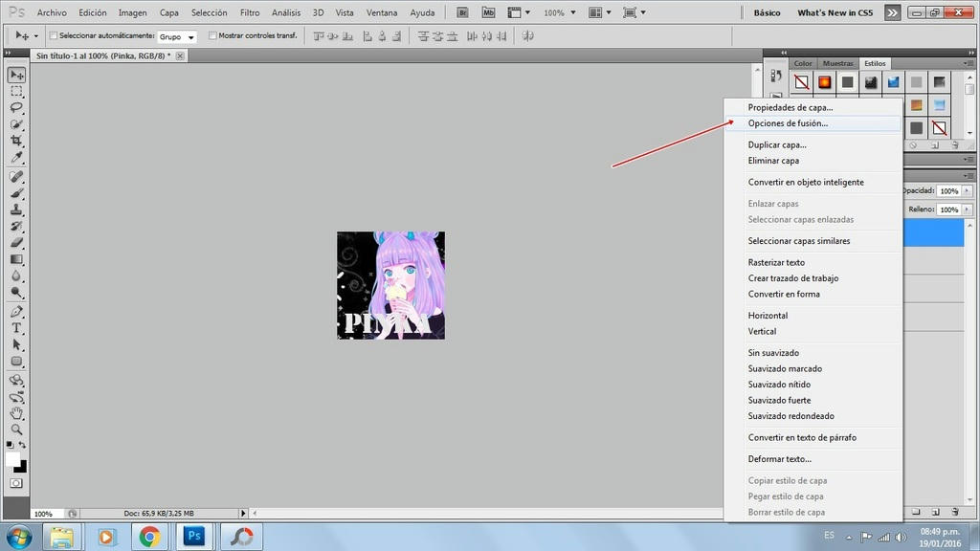Select the Horizontal Type tool

pos(16,328)
